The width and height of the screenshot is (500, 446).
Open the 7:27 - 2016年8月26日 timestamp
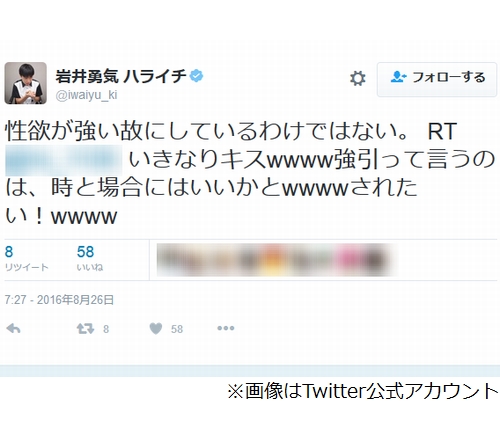(59, 300)
